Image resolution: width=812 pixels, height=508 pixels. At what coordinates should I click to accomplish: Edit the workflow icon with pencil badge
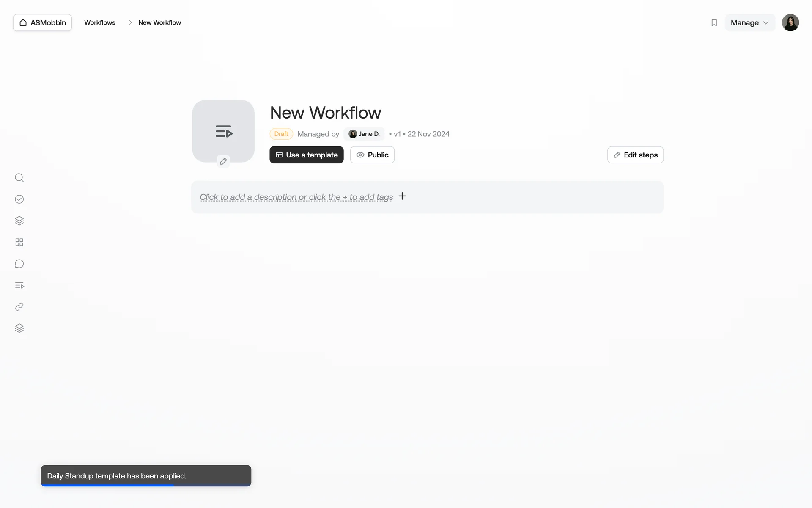tap(223, 161)
